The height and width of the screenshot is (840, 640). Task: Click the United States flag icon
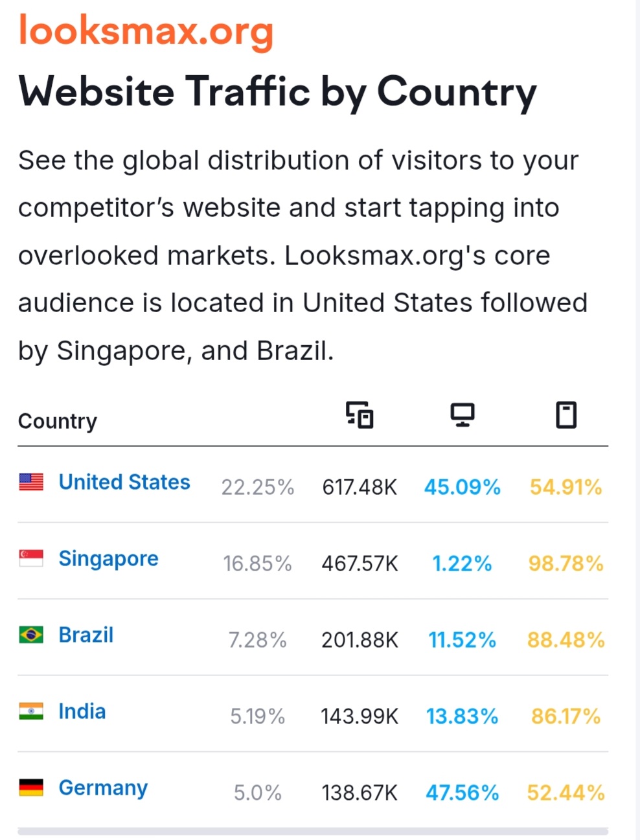31,482
